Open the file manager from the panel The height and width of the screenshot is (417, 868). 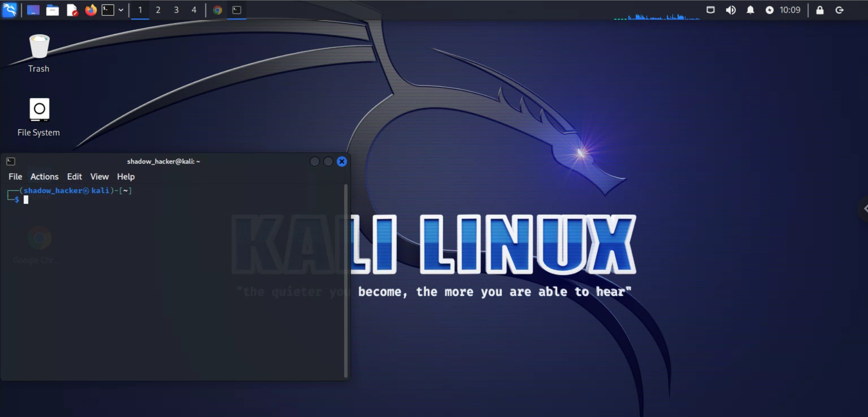[x=52, y=10]
